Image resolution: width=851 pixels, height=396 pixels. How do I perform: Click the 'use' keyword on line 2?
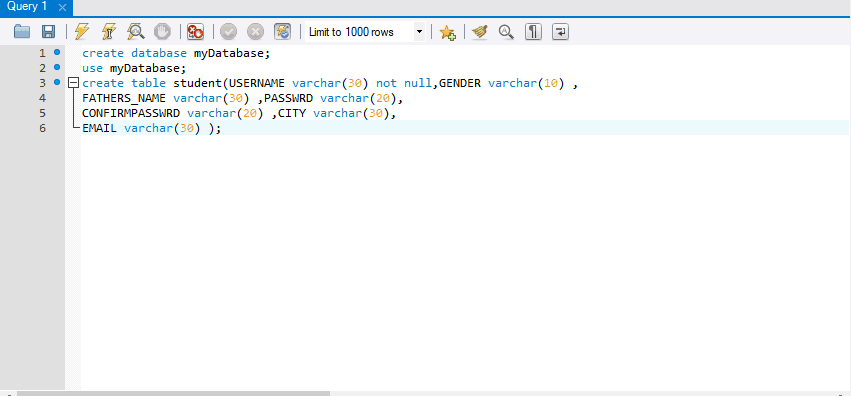click(x=92, y=68)
